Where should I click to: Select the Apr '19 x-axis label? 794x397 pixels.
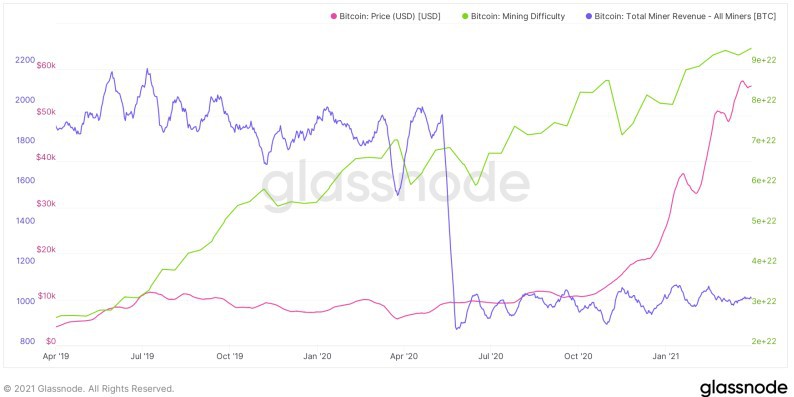[x=56, y=356]
